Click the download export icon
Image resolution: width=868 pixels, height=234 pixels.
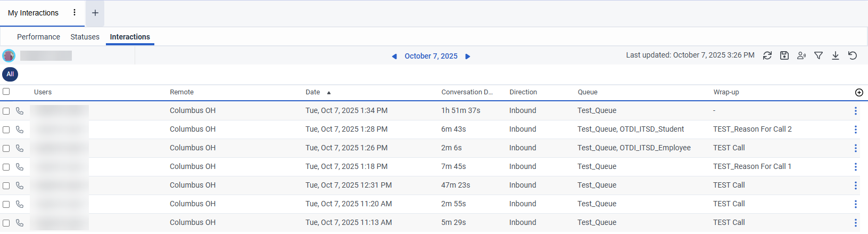pyautogui.click(x=836, y=55)
